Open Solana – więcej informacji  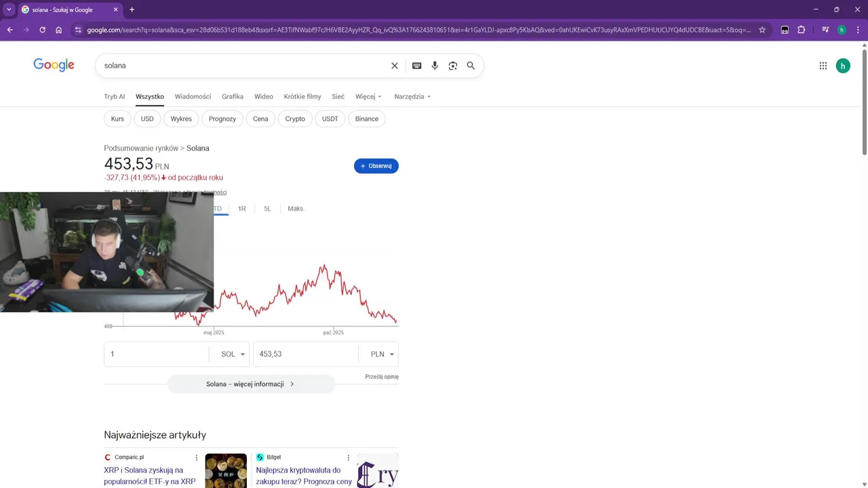[x=251, y=384]
